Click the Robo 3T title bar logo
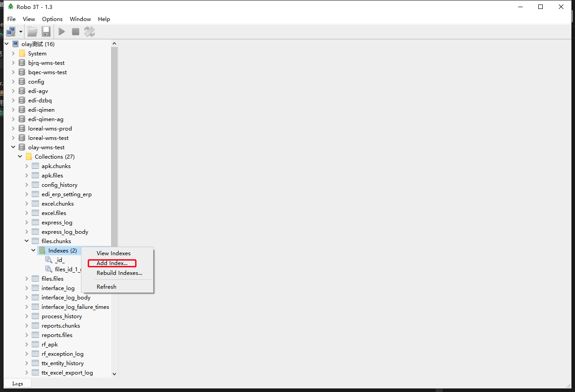 pyautogui.click(x=11, y=7)
